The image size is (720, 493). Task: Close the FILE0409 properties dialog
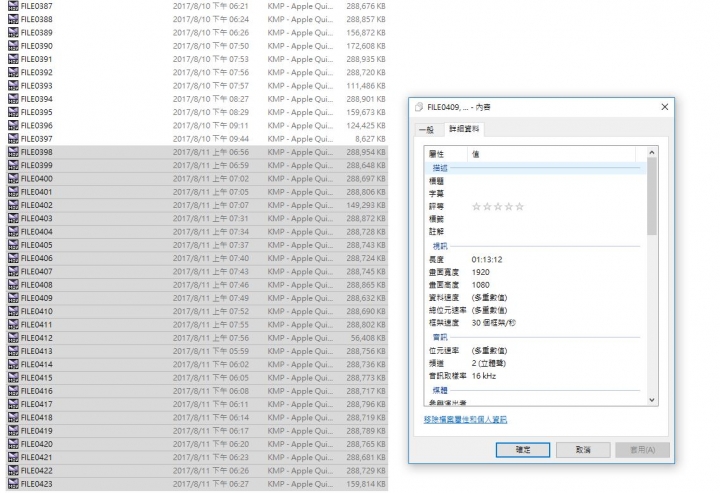coord(664,107)
